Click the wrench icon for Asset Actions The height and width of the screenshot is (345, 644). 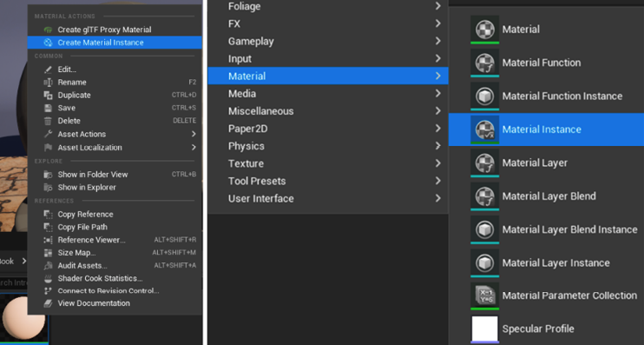click(x=48, y=134)
